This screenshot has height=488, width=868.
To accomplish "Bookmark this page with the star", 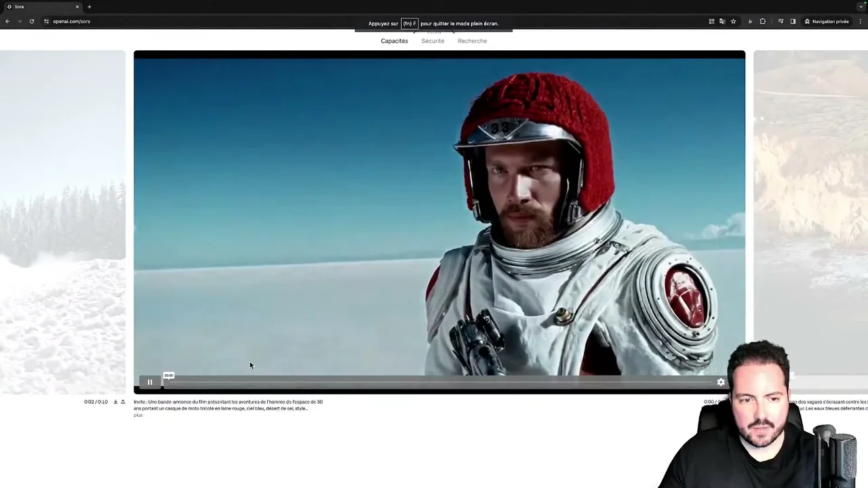I will (x=733, y=22).
